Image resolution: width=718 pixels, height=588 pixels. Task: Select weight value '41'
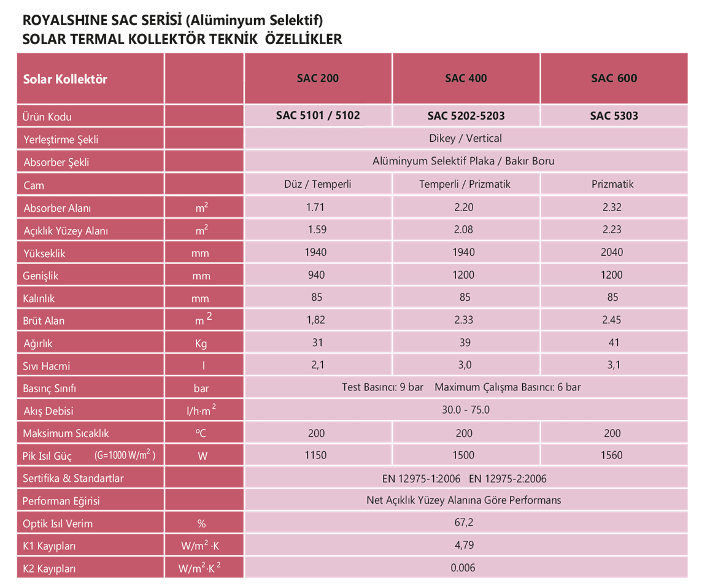614,342
